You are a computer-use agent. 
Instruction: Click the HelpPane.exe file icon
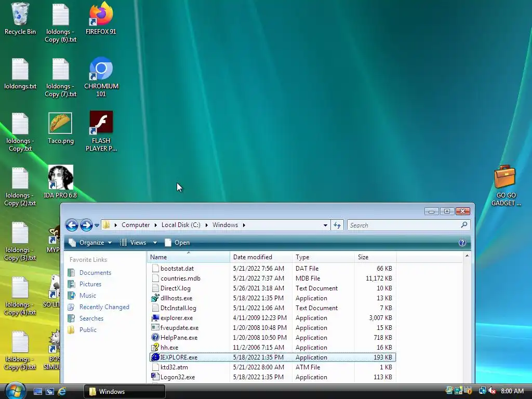155,338
